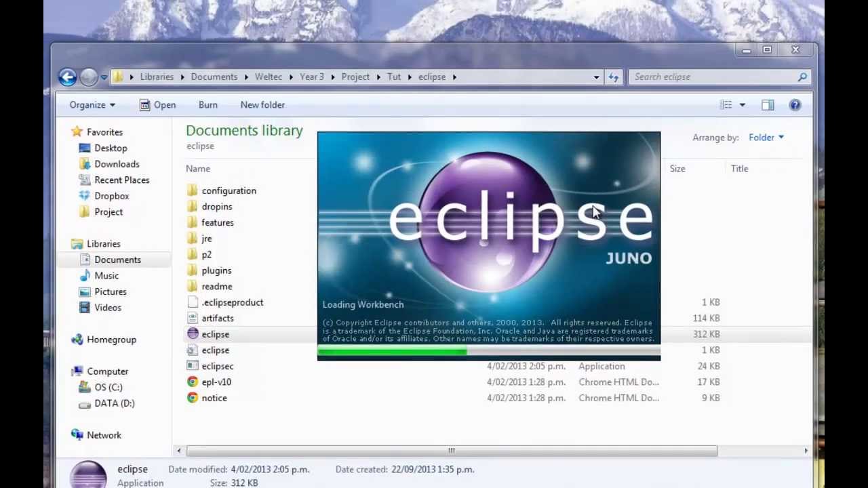Screen dimensions: 868x488
Task: Click the horizontal scrollbar left arrow
Action: (179, 451)
